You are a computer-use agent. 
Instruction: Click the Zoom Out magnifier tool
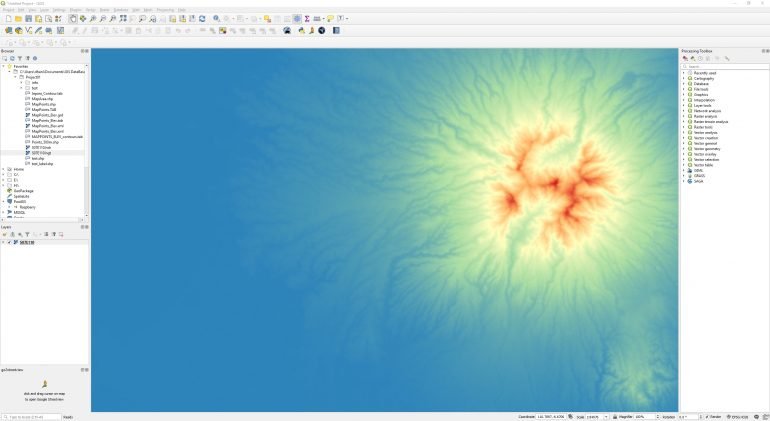coord(103,19)
